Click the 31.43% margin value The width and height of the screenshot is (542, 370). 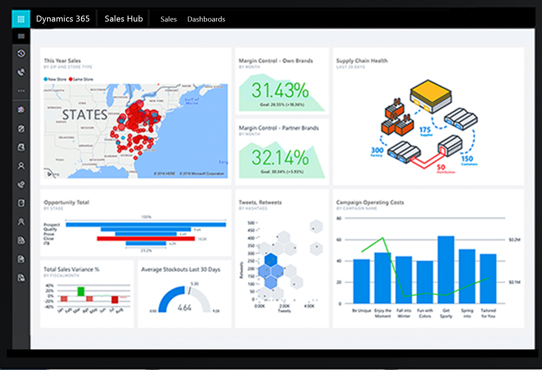point(280,91)
